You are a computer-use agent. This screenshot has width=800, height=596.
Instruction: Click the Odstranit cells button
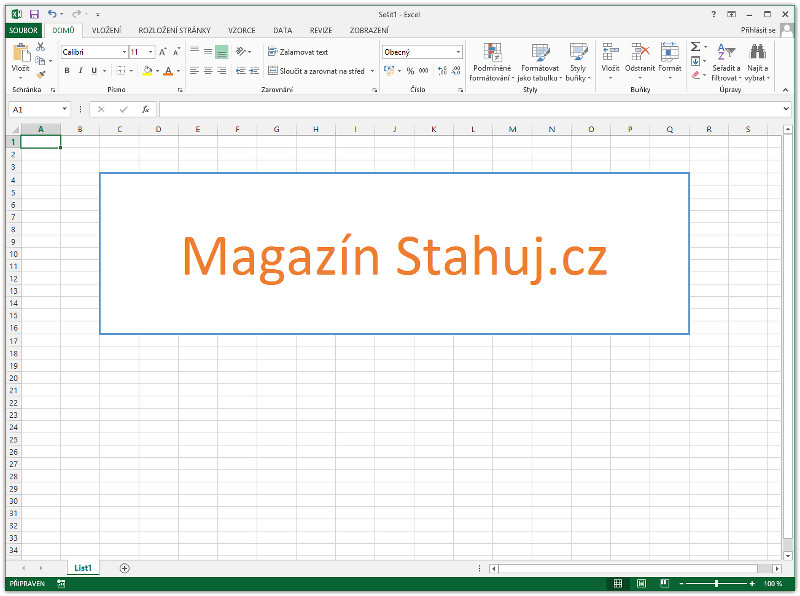click(640, 62)
